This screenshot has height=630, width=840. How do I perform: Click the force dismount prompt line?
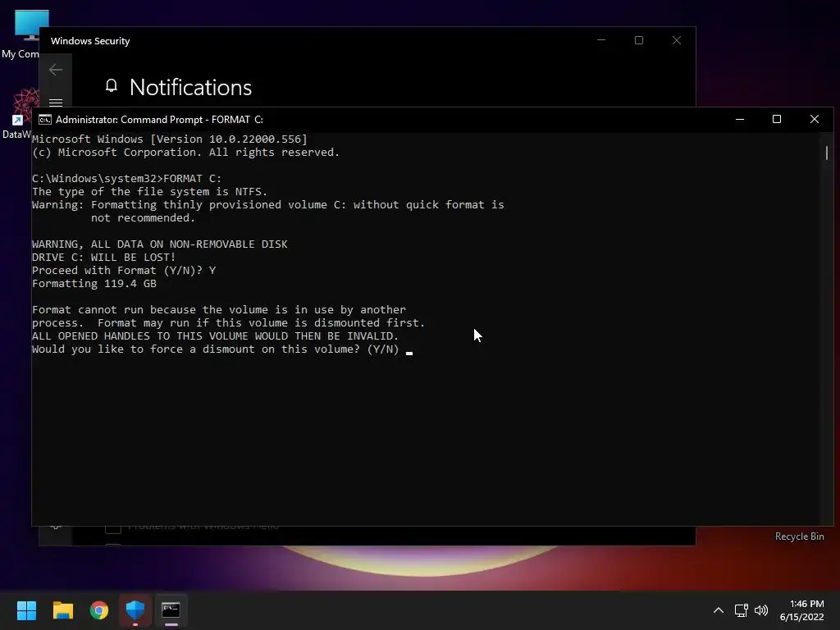click(216, 349)
